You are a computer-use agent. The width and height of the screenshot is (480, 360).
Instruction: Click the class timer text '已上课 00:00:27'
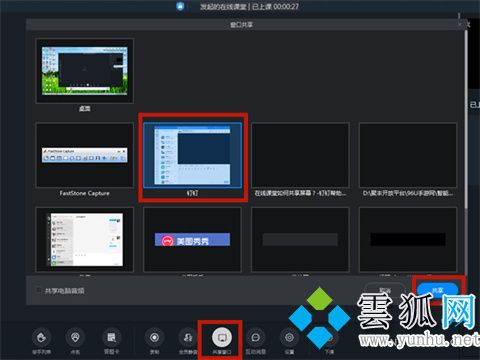275,6
